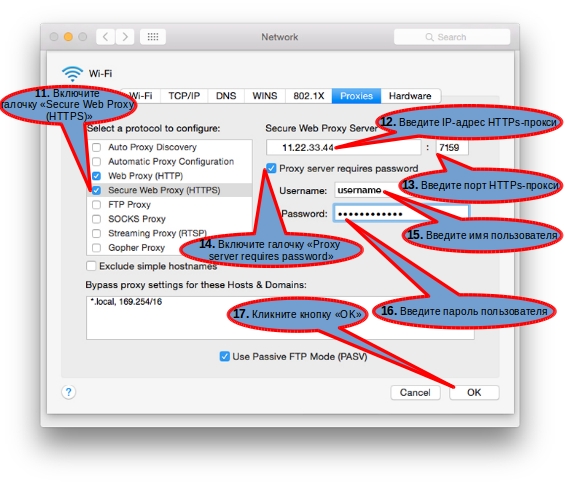Screen dimensions: 565x485
Task: Enable SOCKS Proxy checkbox
Action: click(97, 219)
